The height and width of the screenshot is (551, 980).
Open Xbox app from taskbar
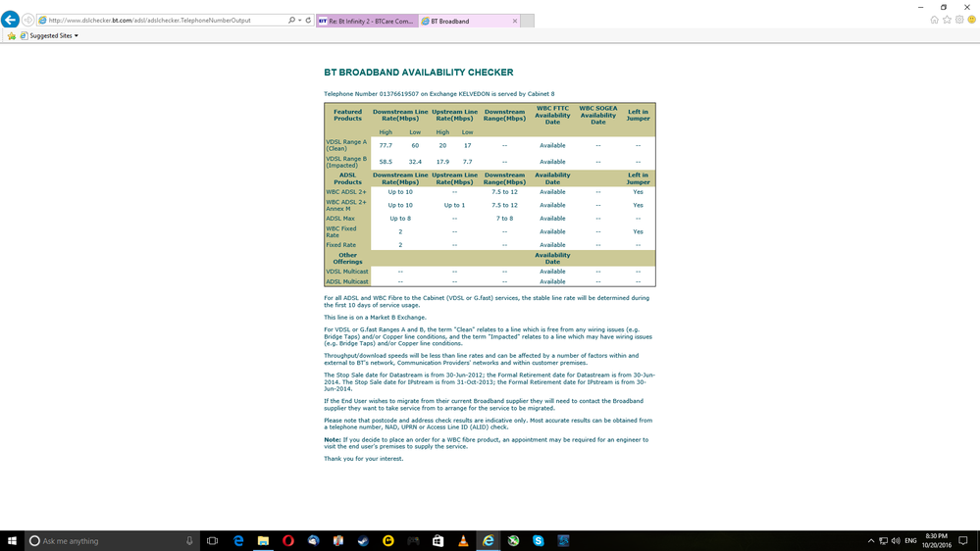(x=513, y=540)
